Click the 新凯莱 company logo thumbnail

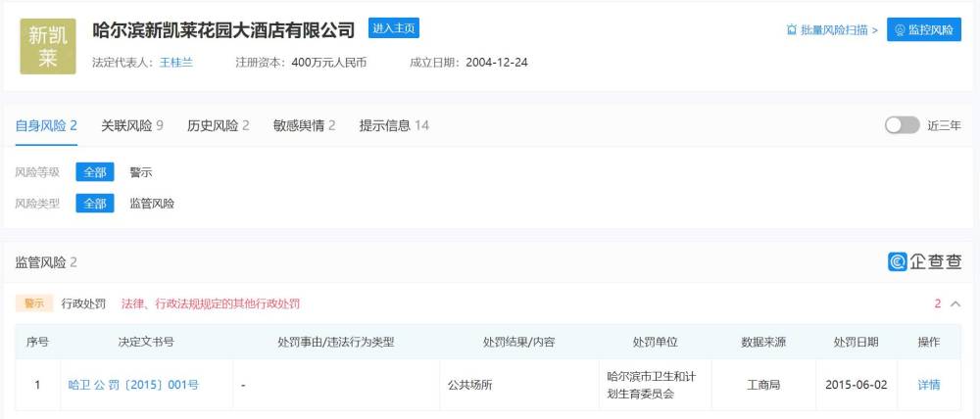[x=48, y=46]
